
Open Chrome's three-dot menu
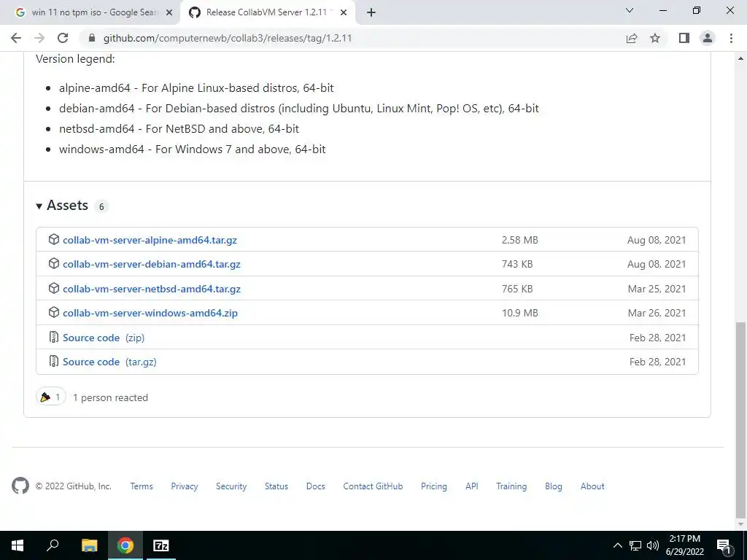click(731, 38)
